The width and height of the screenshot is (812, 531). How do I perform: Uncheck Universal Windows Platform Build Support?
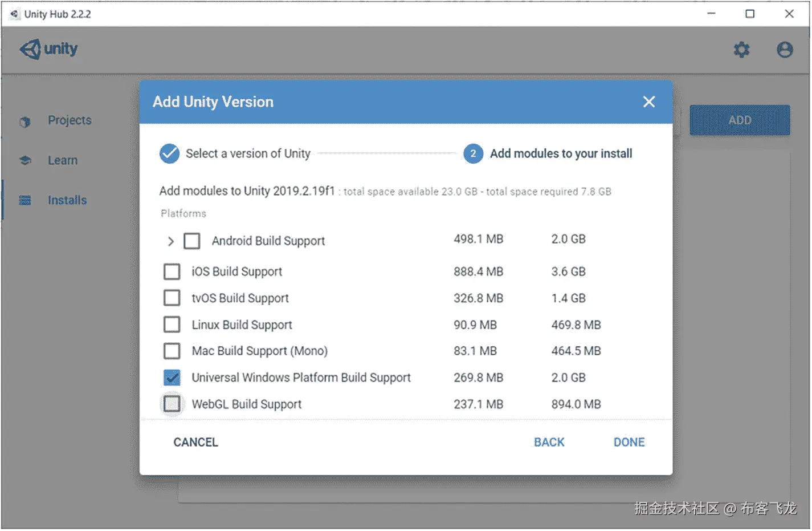pyautogui.click(x=172, y=378)
